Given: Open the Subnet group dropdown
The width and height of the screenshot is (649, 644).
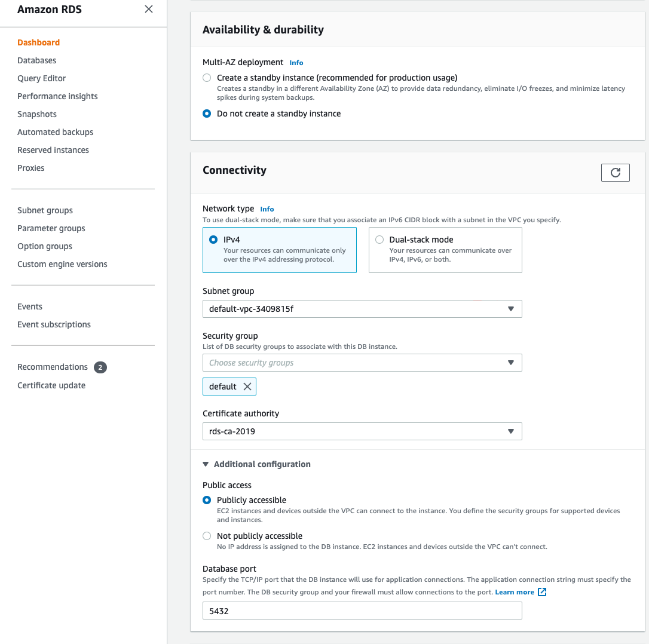Looking at the screenshot, I should tap(510, 309).
